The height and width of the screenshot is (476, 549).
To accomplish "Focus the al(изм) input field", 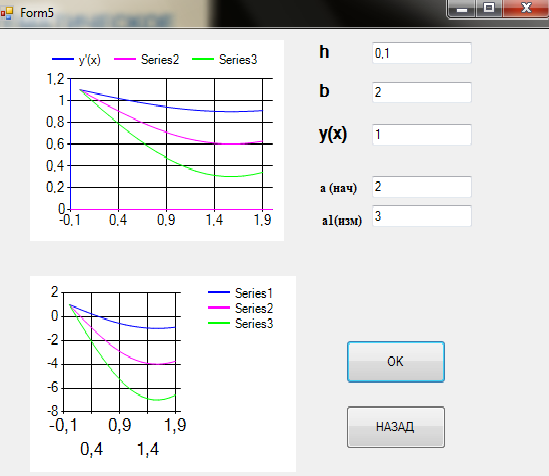I will click(422, 216).
